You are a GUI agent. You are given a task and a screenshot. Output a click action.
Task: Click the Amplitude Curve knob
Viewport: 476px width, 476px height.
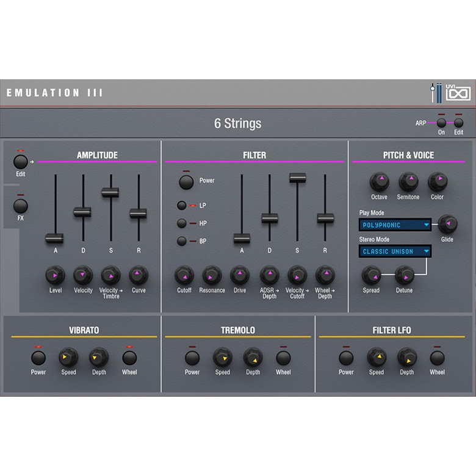[x=139, y=275]
